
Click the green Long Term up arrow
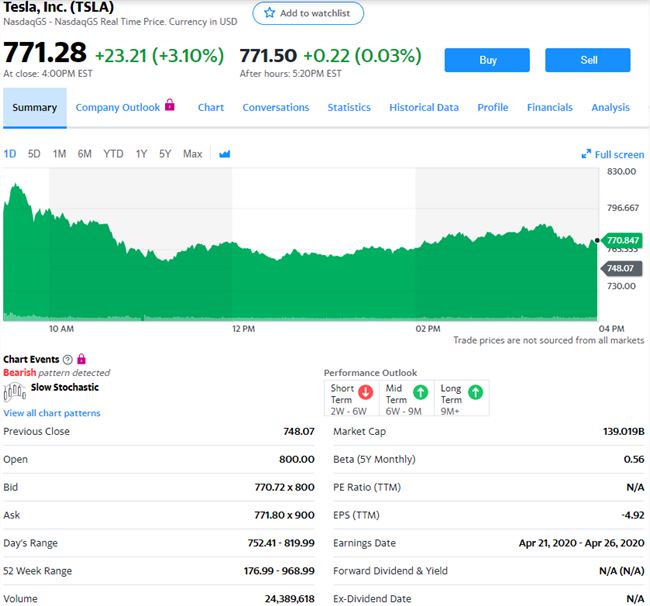475,392
